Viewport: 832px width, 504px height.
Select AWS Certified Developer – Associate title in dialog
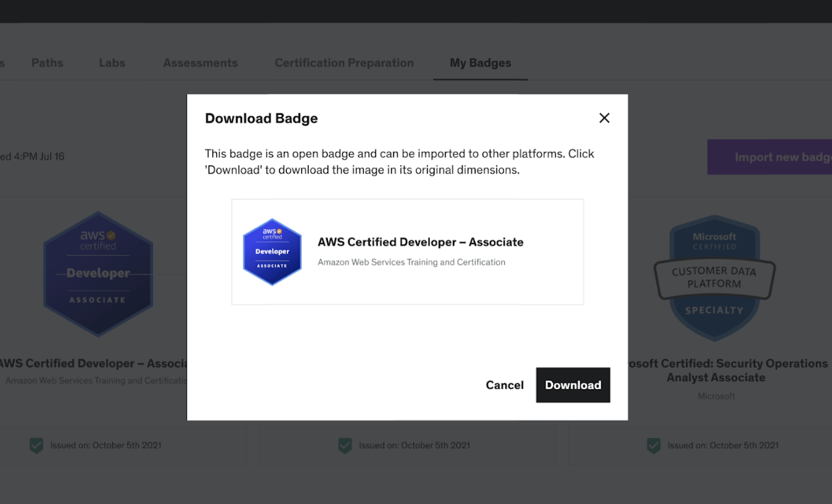click(420, 242)
